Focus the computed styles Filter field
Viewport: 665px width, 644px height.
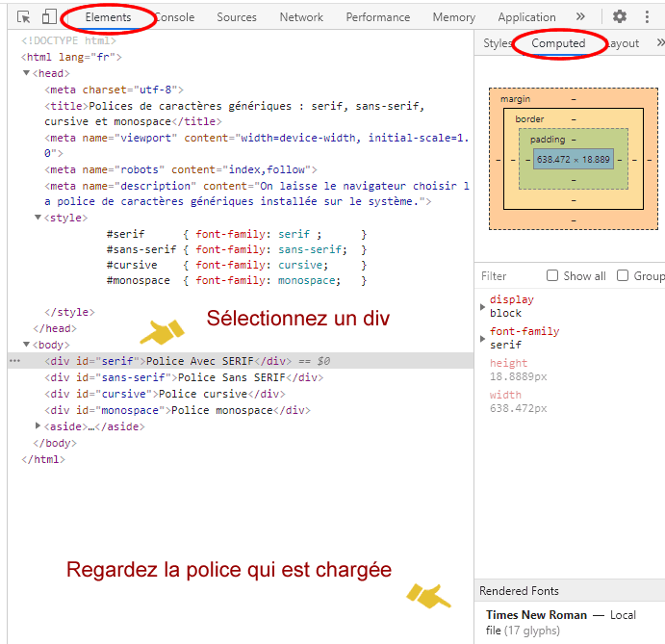pos(509,276)
